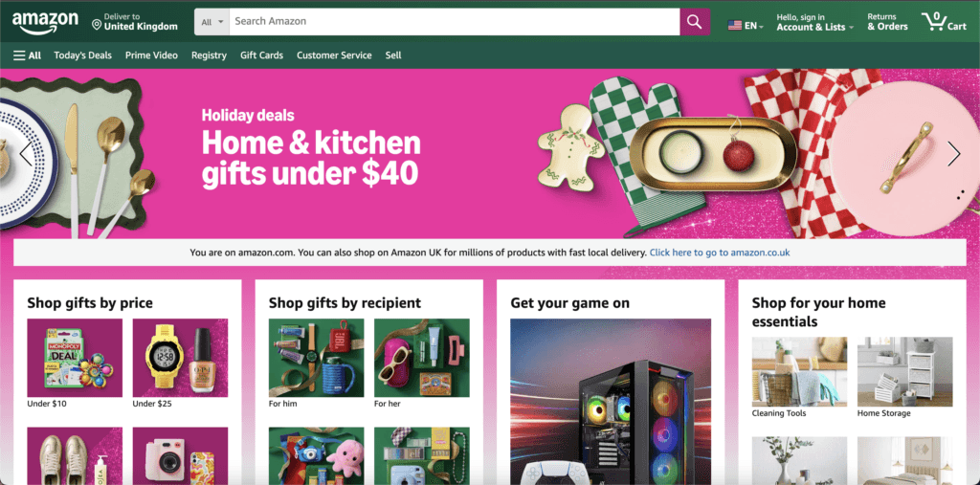Go to next banner with right arrow
Viewport: 980px width, 485px height.
(954, 154)
